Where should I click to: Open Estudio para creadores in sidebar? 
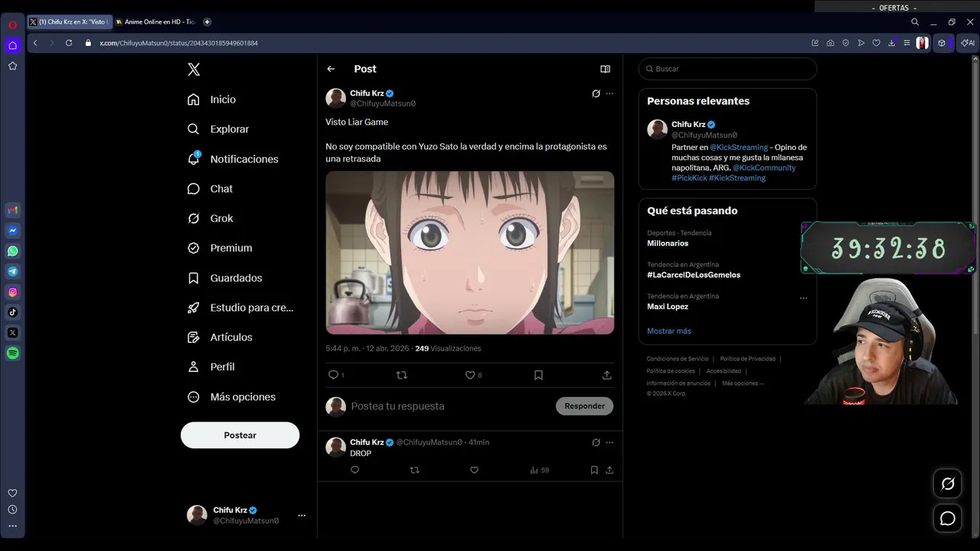coord(240,308)
